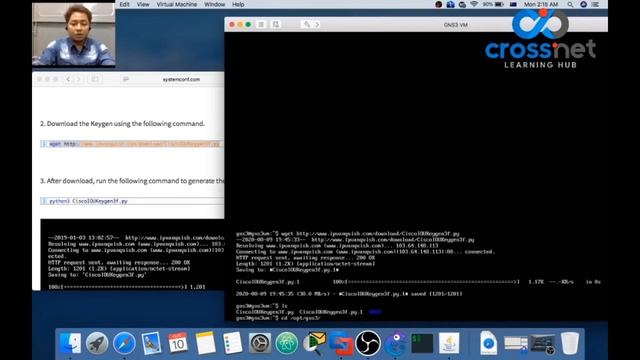Viewport: 640px width, 360px height.
Task: Click the '2. Download the Keygen' instruction text
Action: point(122,124)
